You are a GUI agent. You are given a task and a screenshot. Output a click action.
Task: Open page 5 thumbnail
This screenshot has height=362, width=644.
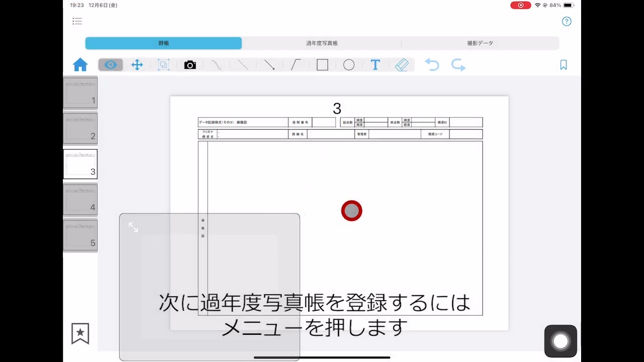point(80,235)
